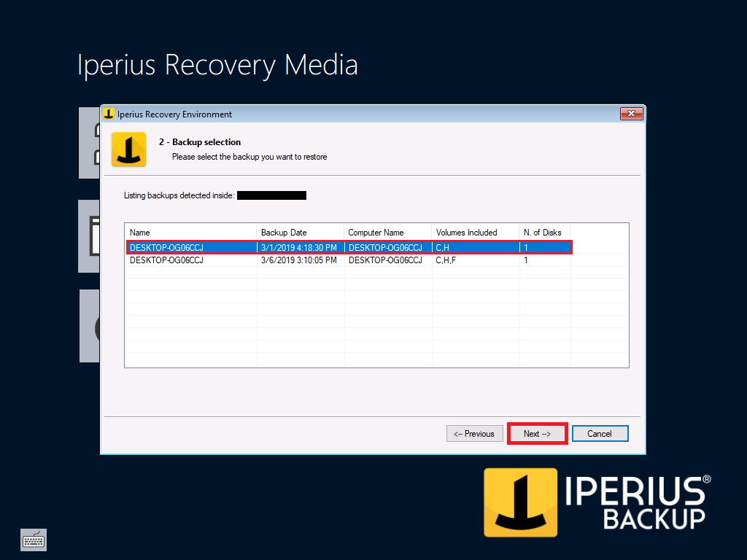747x560 pixels.
Task: Click the disk count cell in 3/6/2019 row
Action: point(545,260)
